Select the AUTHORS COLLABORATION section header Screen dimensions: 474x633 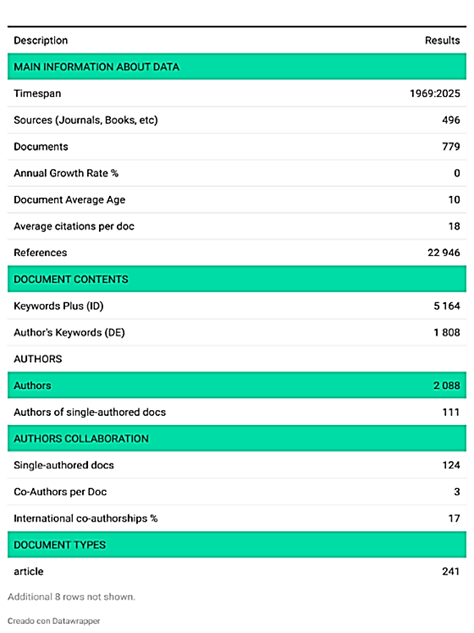237,438
